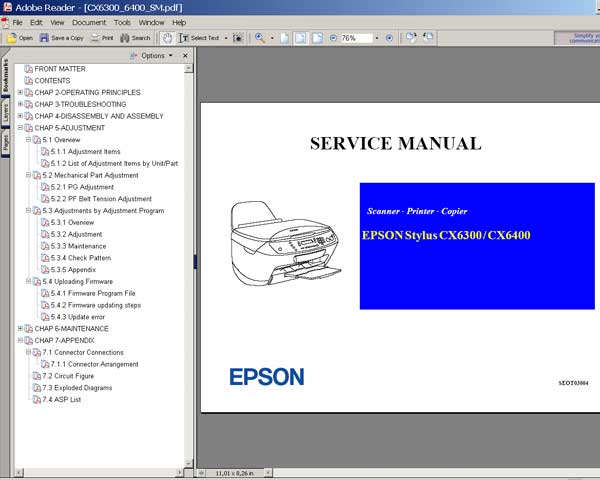Collapse the 5.1 Overview bookmark node
The width and height of the screenshot is (600, 480).
pyautogui.click(x=28, y=140)
